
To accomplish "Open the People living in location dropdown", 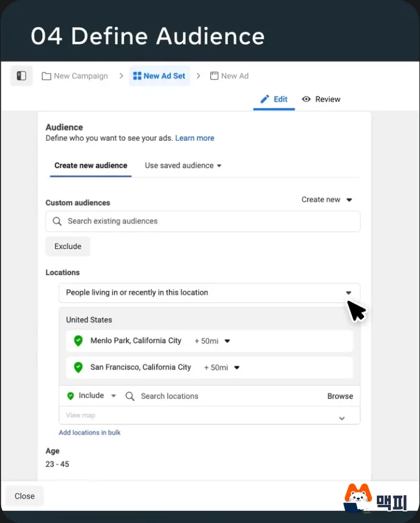I will click(x=209, y=293).
